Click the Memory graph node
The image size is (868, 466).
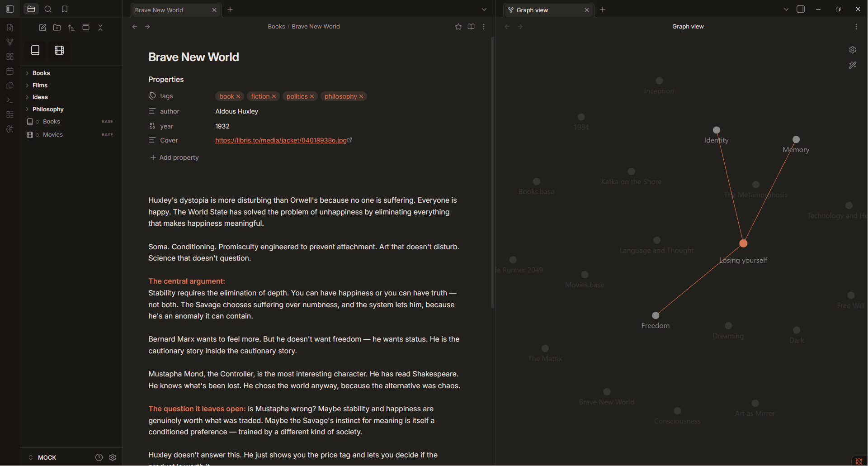coord(796,139)
